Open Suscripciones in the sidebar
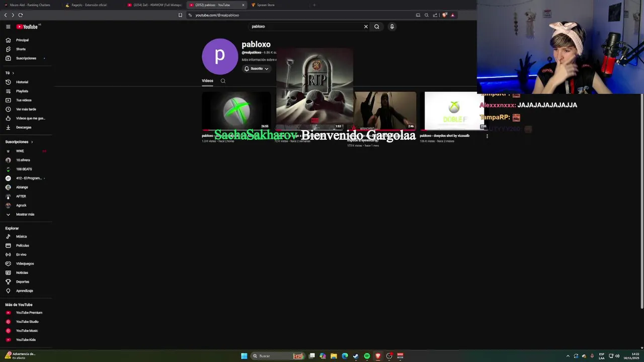The image size is (644, 362). coord(26,58)
